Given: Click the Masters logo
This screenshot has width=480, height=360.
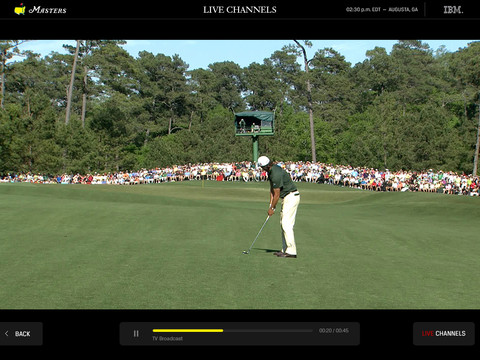Looking at the screenshot, I should coord(40,9).
